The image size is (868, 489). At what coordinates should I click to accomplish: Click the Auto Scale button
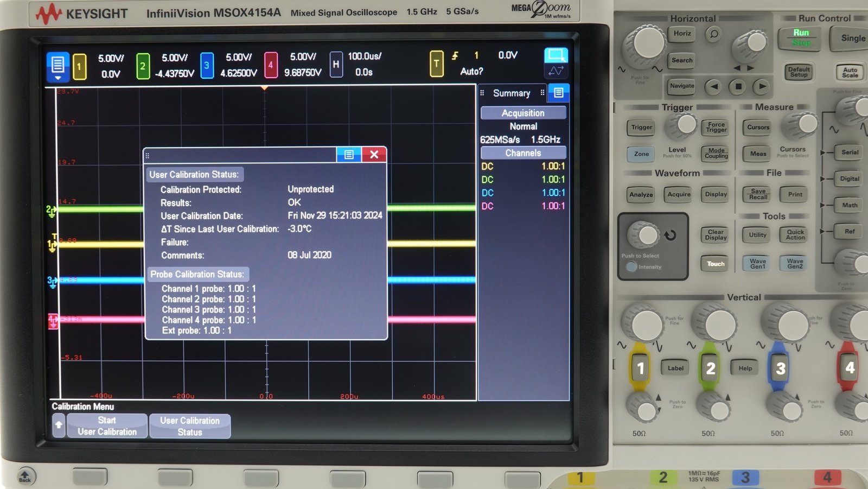tap(850, 72)
